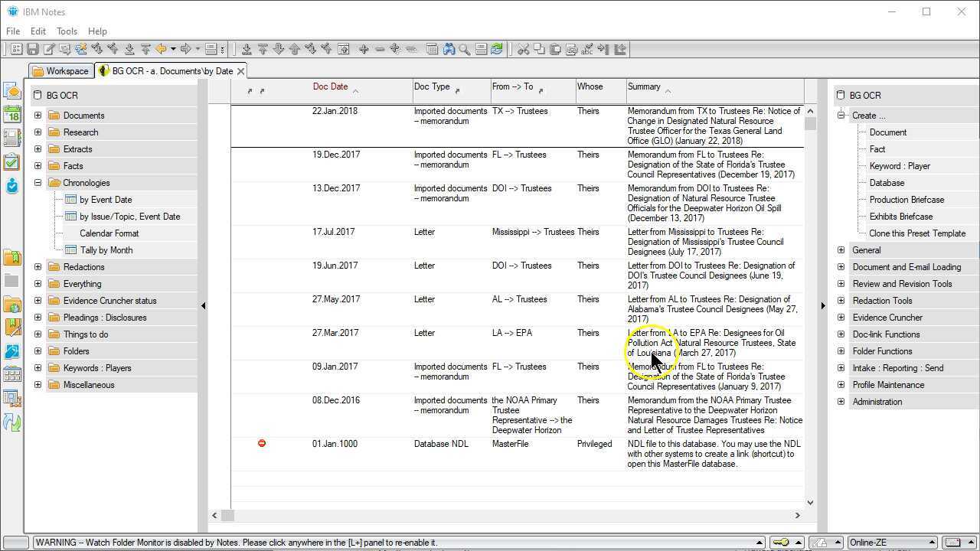Collapse the Create section in right panel
Viewport: 980px width, 551px height.
(841, 116)
